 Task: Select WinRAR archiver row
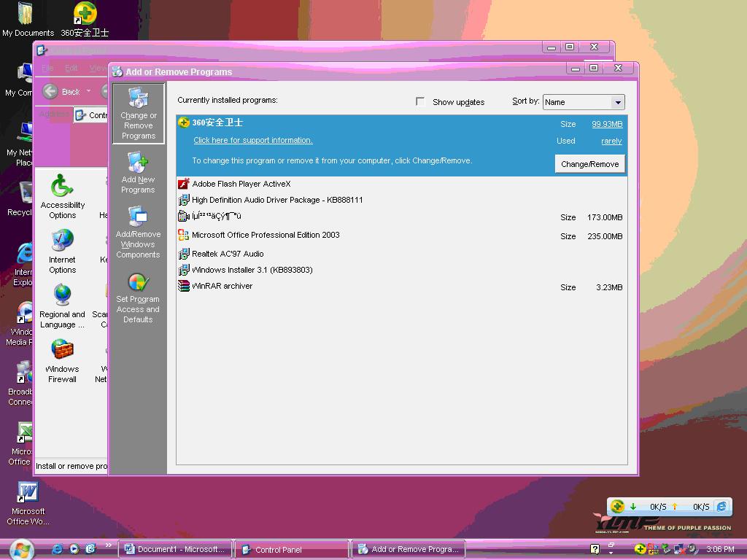point(402,287)
